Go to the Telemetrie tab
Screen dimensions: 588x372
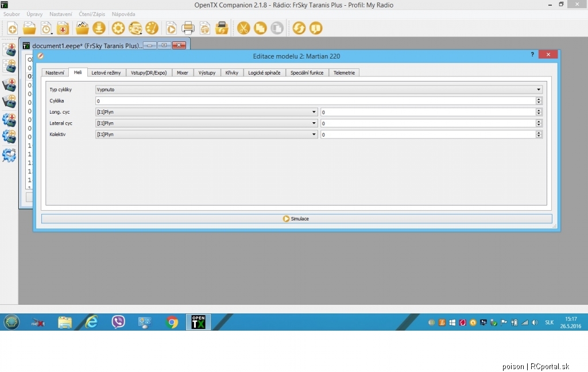345,73
